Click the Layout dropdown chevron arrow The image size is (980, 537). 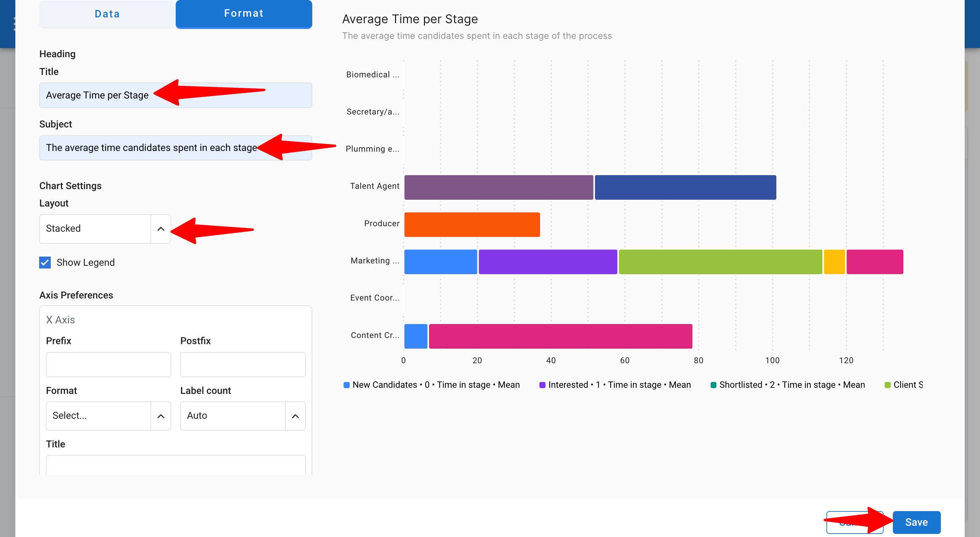[x=161, y=229]
